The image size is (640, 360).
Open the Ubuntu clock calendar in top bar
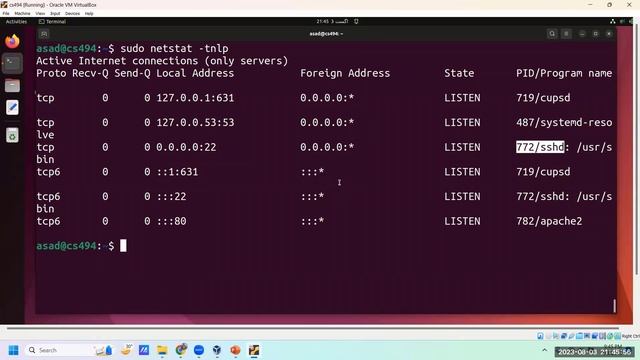point(332,22)
